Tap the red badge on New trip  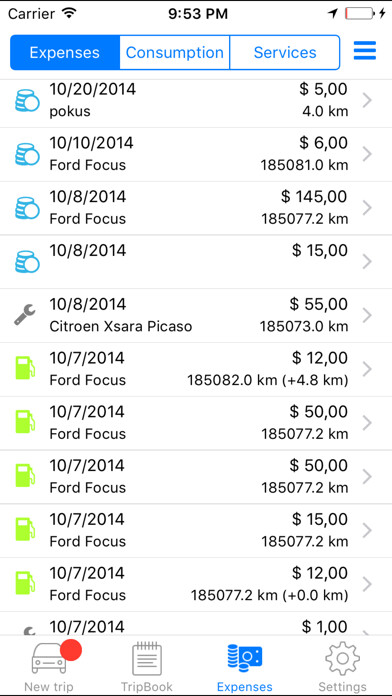pyautogui.click(x=70, y=650)
